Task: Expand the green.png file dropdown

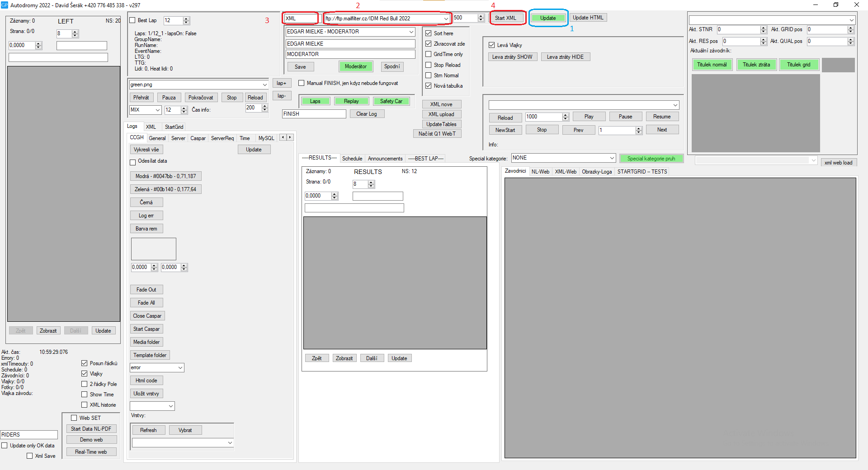Action: click(x=264, y=85)
